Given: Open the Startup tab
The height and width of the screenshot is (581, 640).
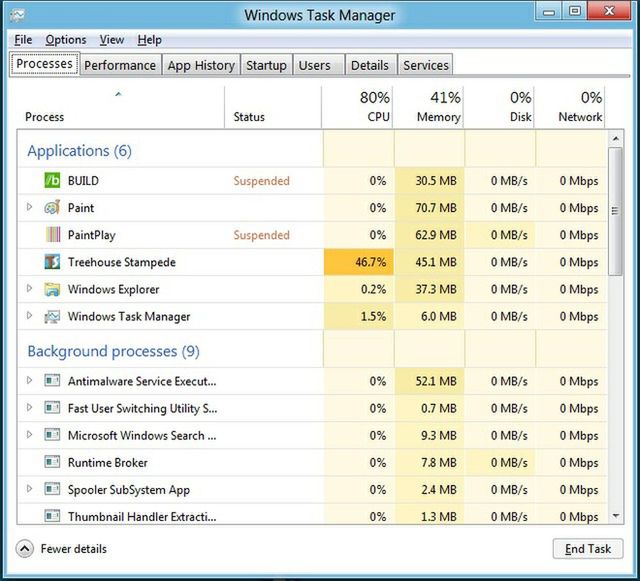Looking at the screenshot, I should coord(266,65).
